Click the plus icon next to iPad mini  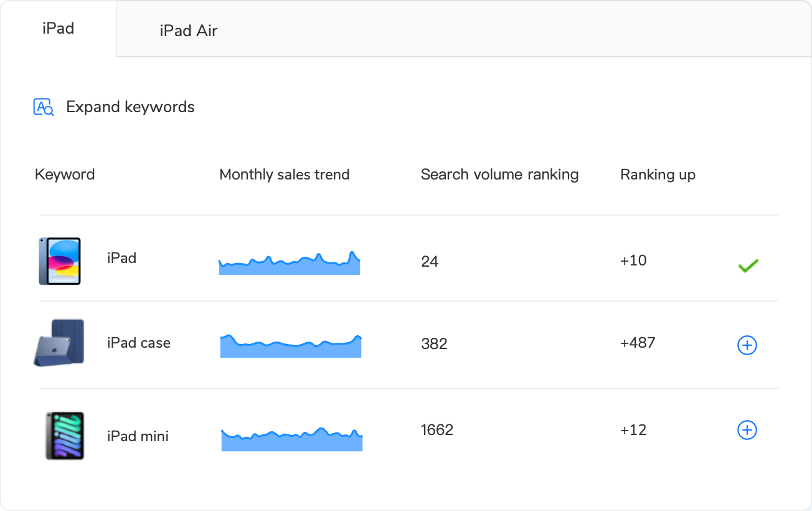click(x=747, y=429)
